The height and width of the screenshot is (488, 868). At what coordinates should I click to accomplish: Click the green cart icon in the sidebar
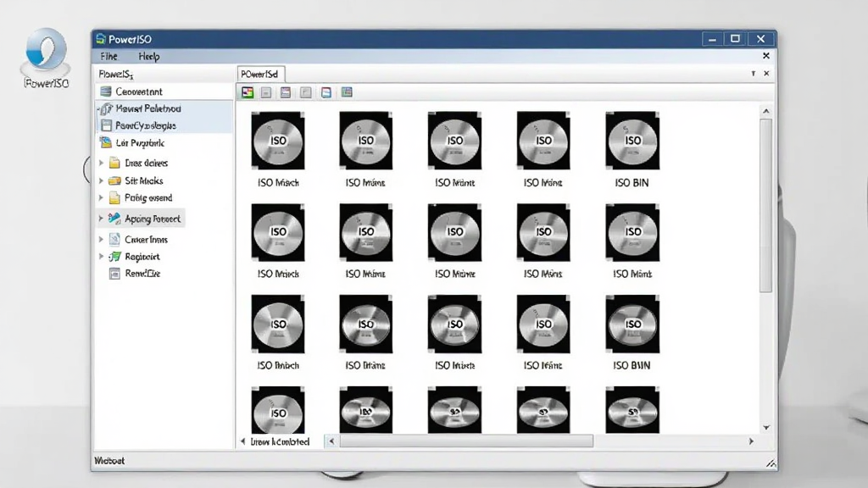coord(114,256)
